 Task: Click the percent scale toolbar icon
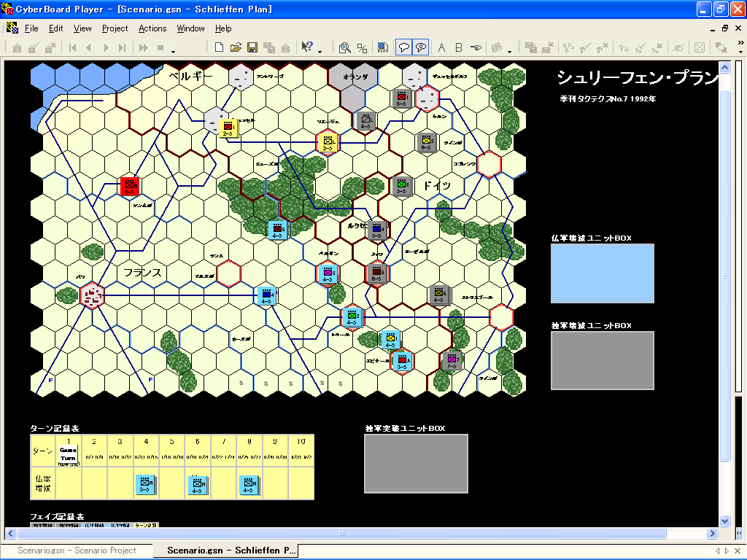click(362, 47)
